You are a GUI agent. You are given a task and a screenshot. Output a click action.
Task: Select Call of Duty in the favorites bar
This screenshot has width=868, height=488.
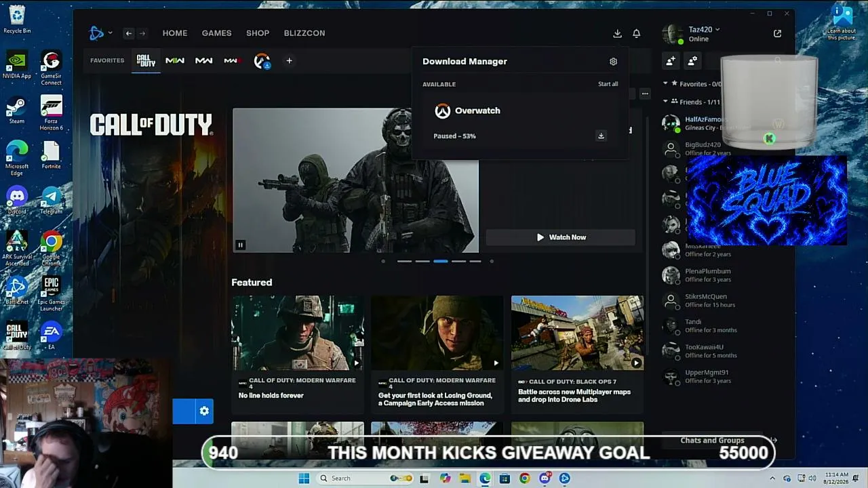(x=146, y=61)
